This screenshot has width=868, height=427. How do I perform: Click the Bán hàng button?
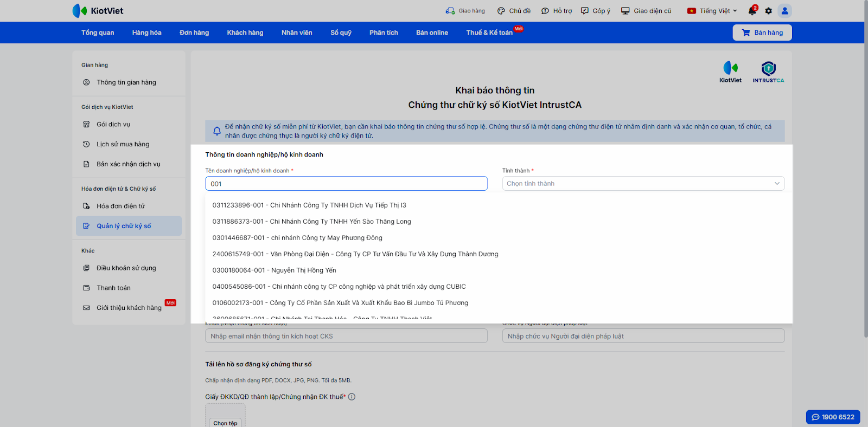pyautogui.click(x=762, y=33)
